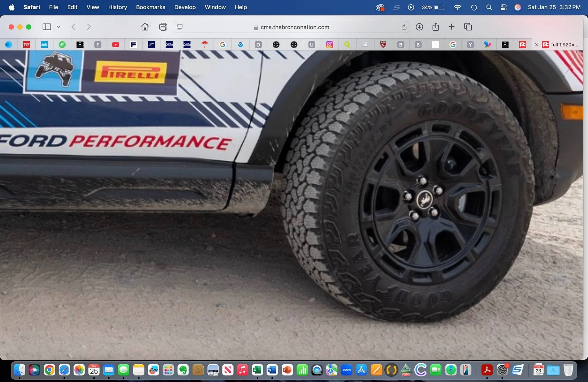
Task: Open Adobe Acrobat from the Dock
Action: (x=487, y=370)
